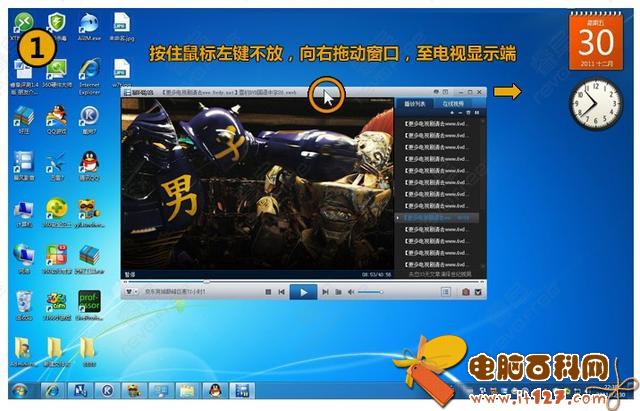Remove item using playlist minus icon
This screenshot has width=640, height=411.
tap(460, 113)
